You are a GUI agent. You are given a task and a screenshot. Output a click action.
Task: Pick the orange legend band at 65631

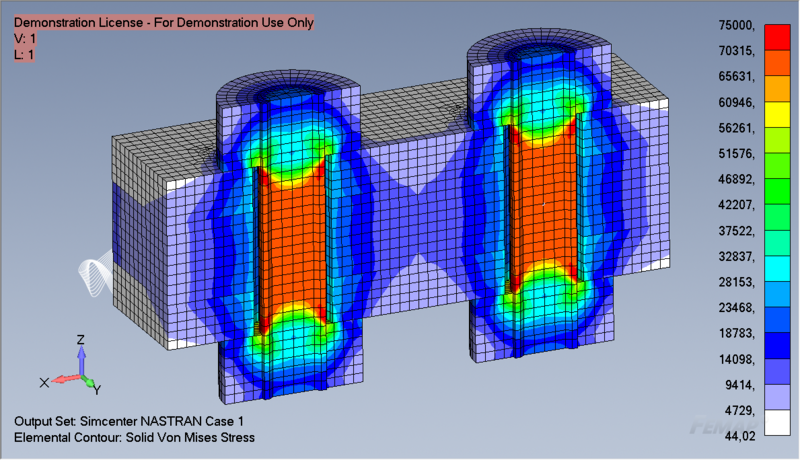pyautogui.click(x=777, y=89)
